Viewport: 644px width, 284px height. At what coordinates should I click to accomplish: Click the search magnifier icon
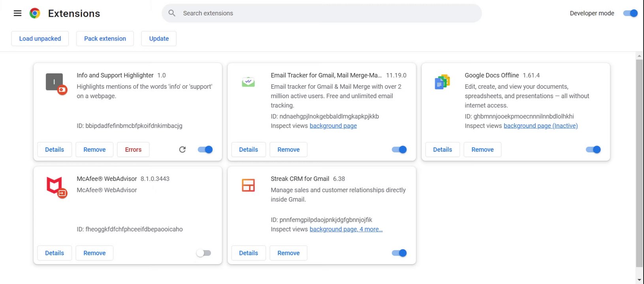pyautogui.click(x=172, y=13)
